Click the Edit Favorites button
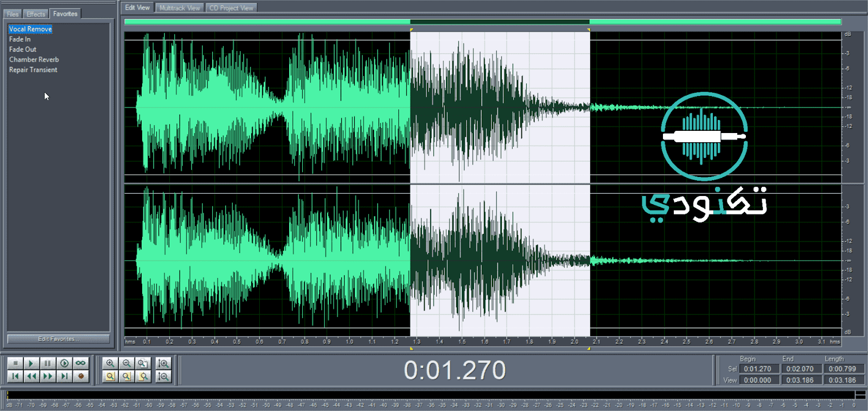The height and width of the screenshot is (411, 868). [59, 339]
